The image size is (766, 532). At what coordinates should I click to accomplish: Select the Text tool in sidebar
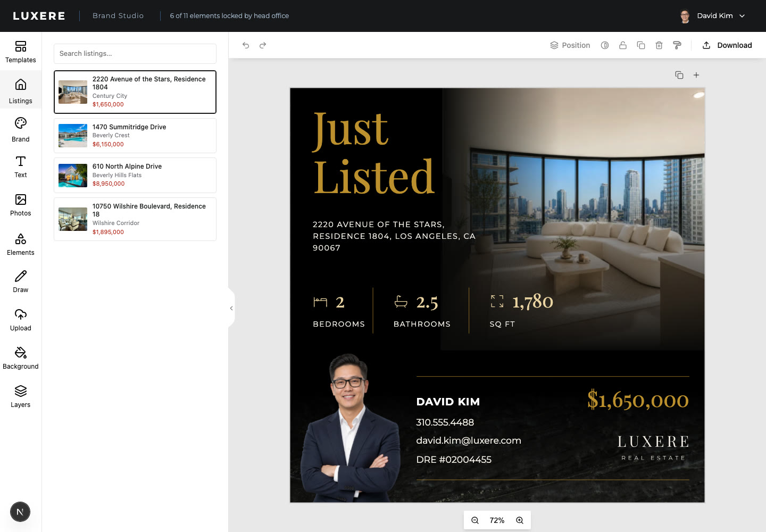pos(21,167)
